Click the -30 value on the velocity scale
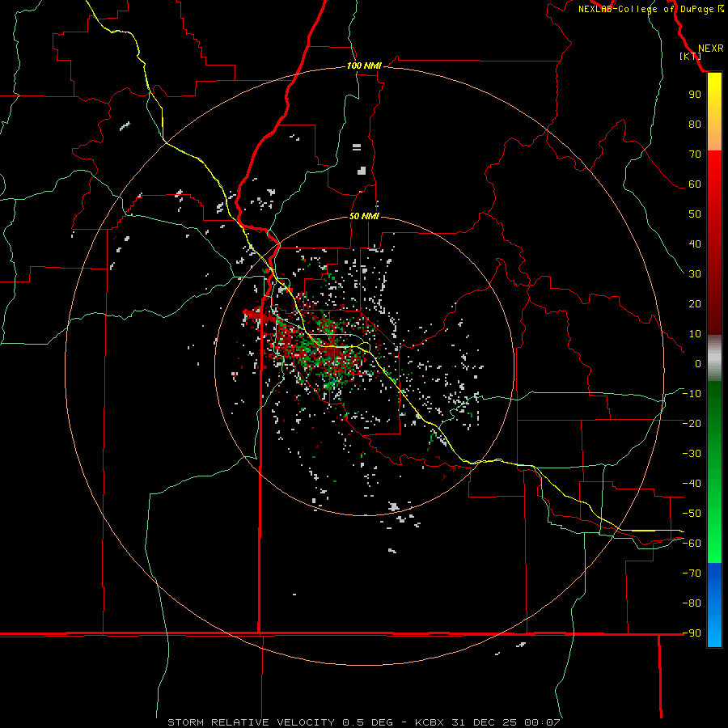Screen dimensions: 728x728 point(692,454)
